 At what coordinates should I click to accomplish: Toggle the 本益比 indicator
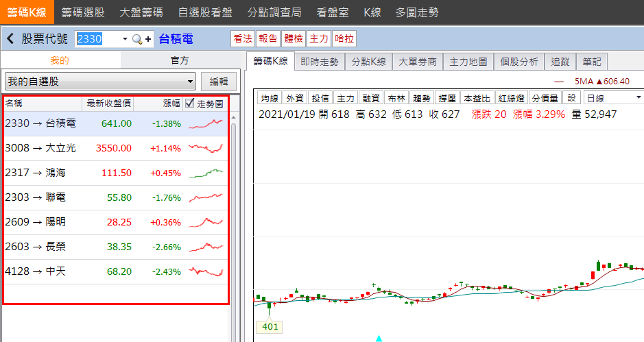477,98
